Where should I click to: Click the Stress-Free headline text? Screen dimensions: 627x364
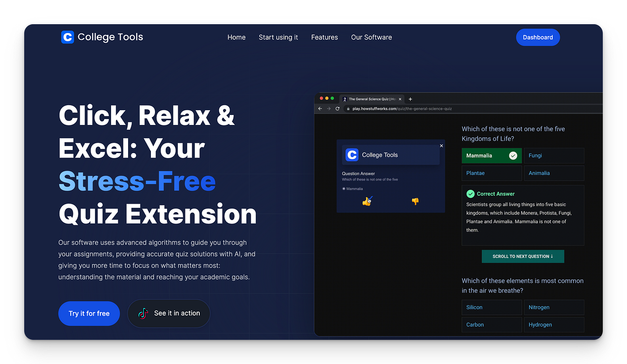click(x=137, y=181)
